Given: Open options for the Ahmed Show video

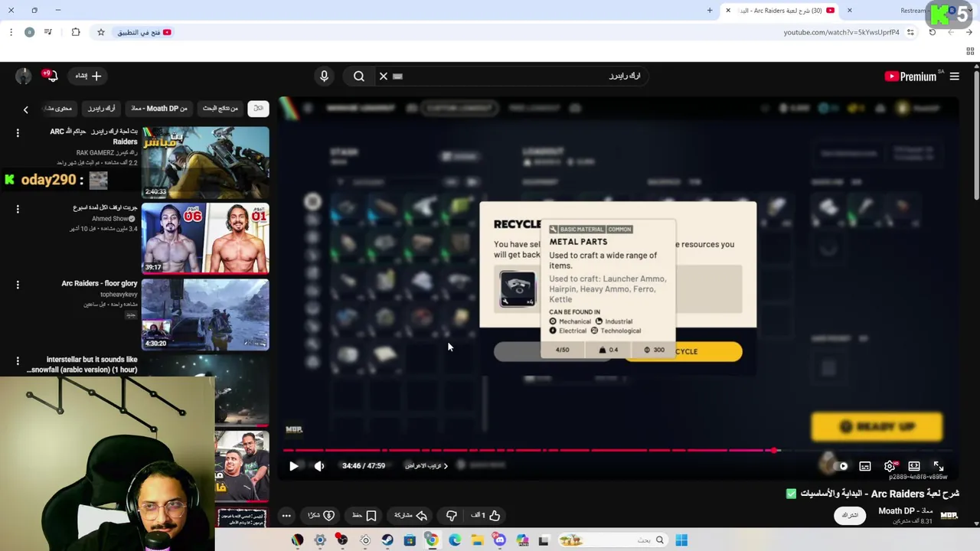Looking at the screenshot, I should (18, 209).
